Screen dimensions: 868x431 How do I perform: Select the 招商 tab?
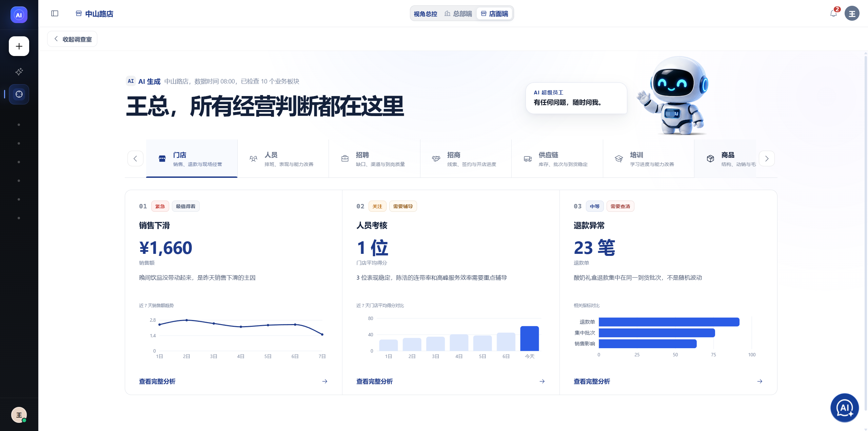point(466,158)
